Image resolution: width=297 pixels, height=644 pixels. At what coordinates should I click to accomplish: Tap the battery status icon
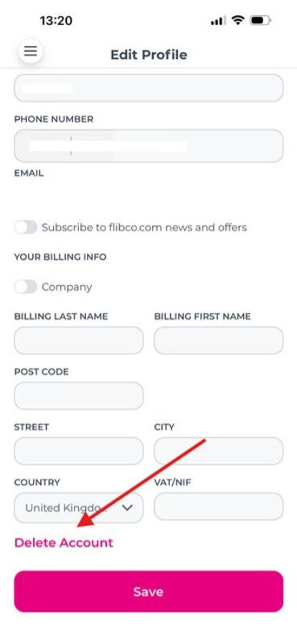click(260, 20)
